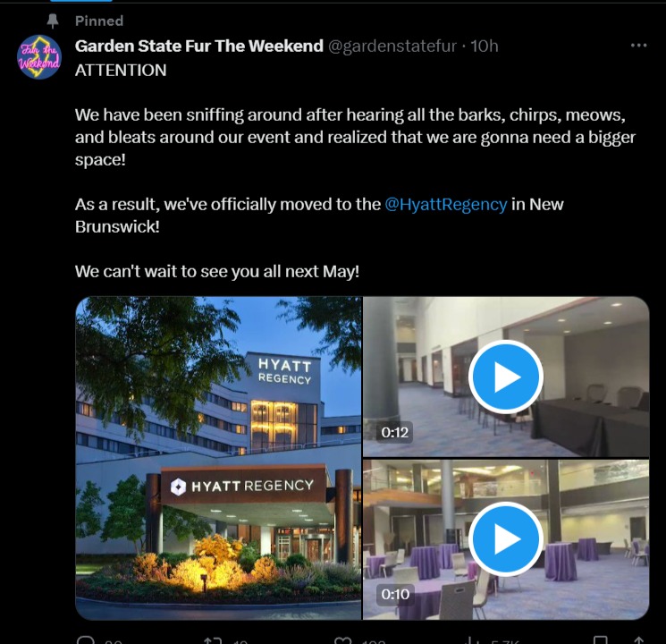
Task: Click the 0:12 video duration badge
Action: pyautogui.click(x=395, y=433)
